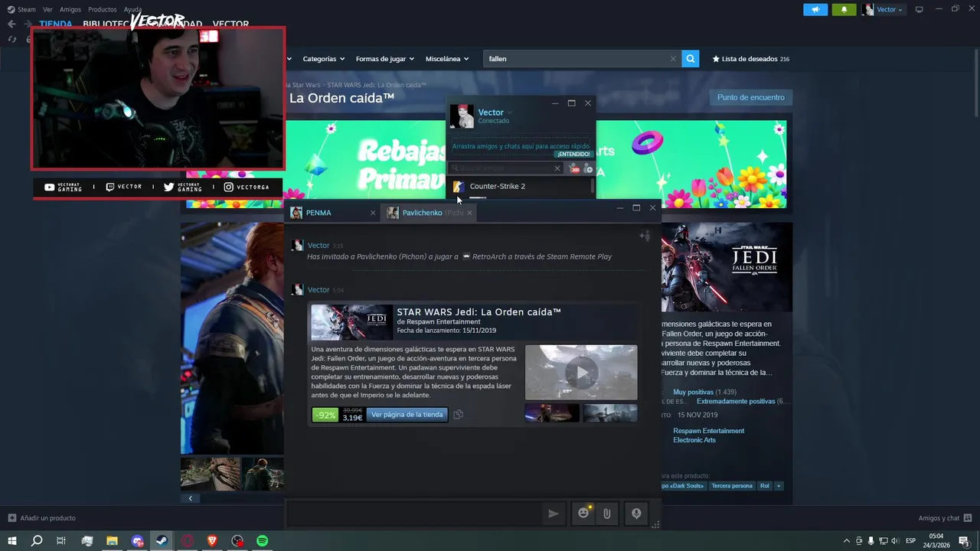Expand the Formas de jugar dropdown
980x551 pixels.
384,59
